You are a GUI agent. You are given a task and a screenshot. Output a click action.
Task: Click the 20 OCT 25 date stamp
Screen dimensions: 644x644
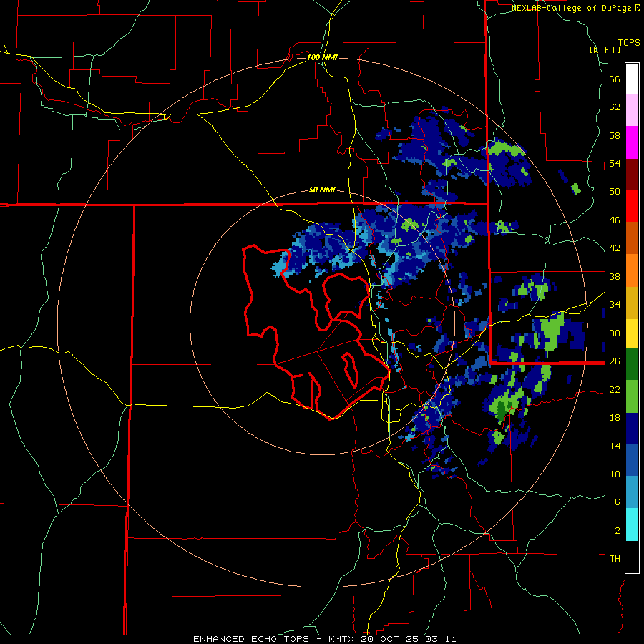(391, 639)
